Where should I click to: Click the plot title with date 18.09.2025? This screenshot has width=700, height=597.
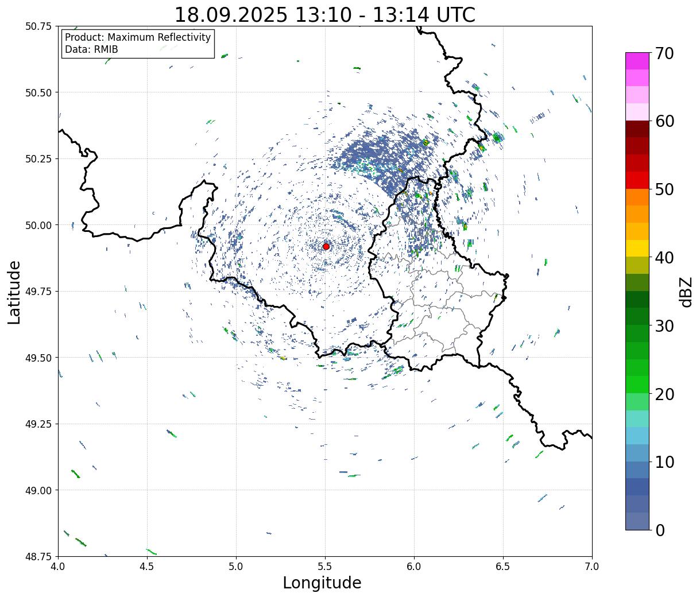coord(324,14)
